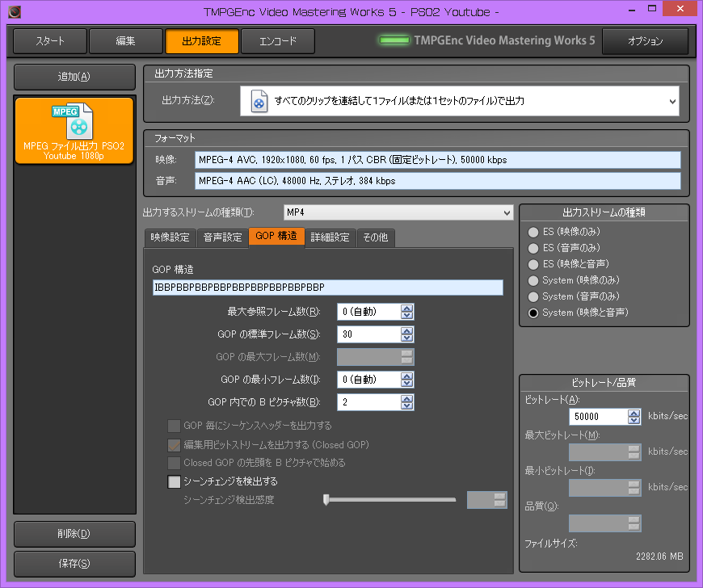Click the ビットレート 50000 input field

point(598,417)
